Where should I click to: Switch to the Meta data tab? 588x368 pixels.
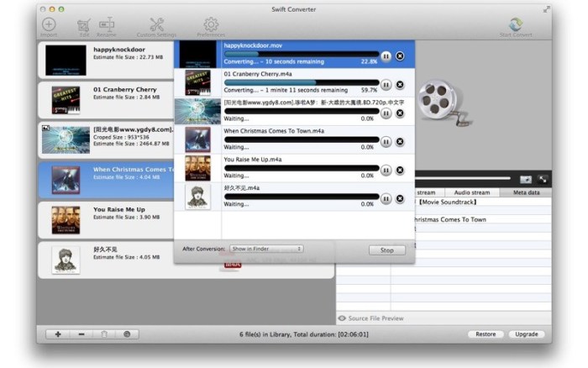(525, 192)
